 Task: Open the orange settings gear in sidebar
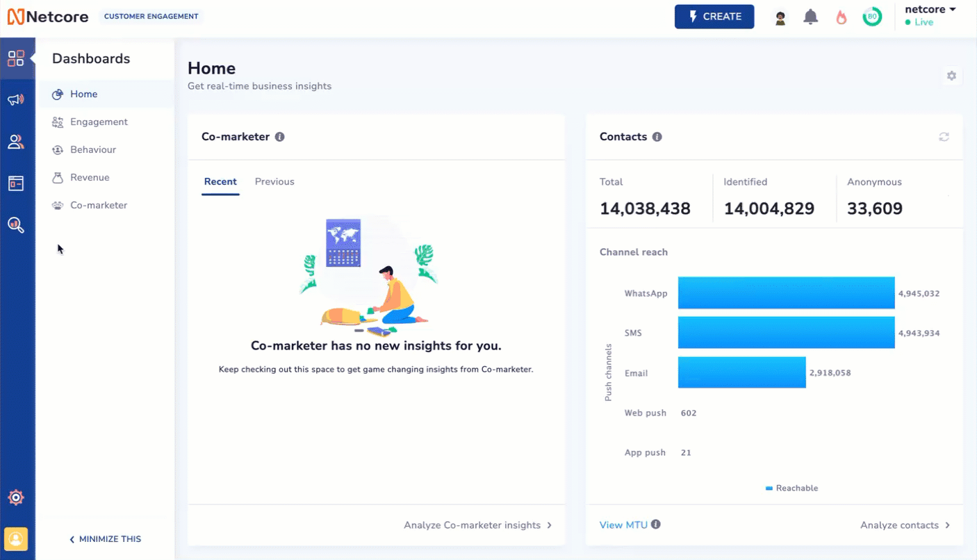click(16, 497)
